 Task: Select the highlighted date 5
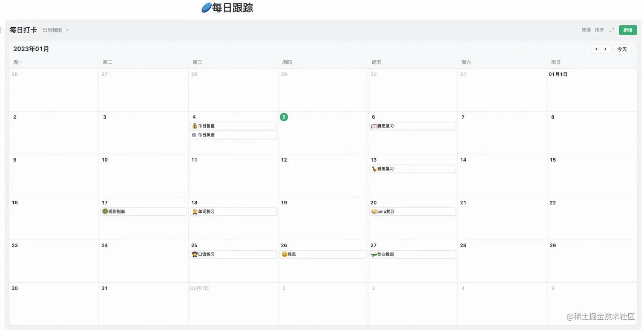284,117
